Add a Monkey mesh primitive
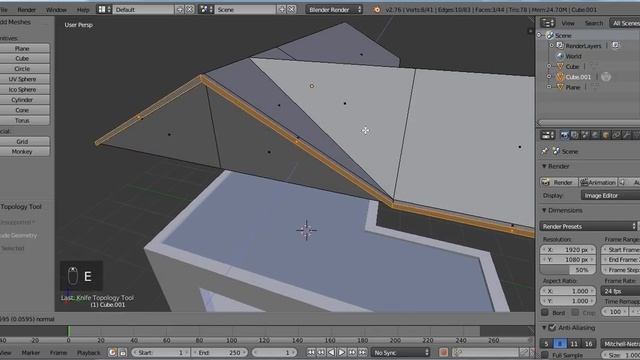 pyautogui.click(x=22, y=151)
